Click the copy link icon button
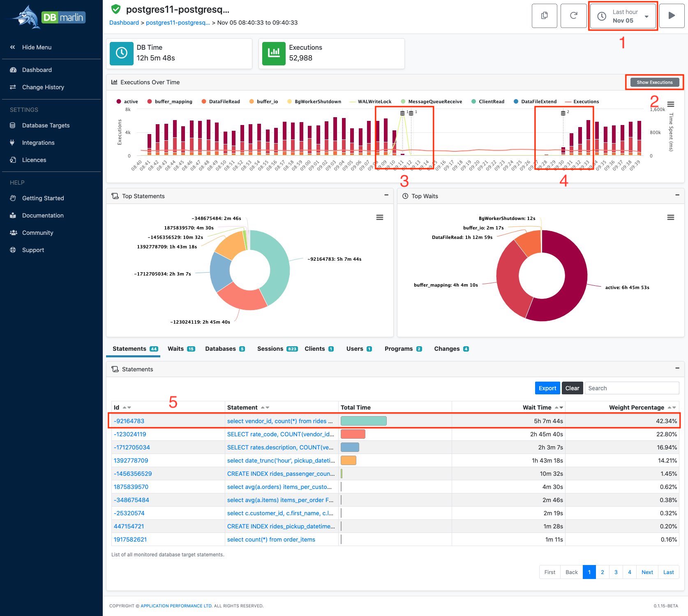 [x=545, y=16]
